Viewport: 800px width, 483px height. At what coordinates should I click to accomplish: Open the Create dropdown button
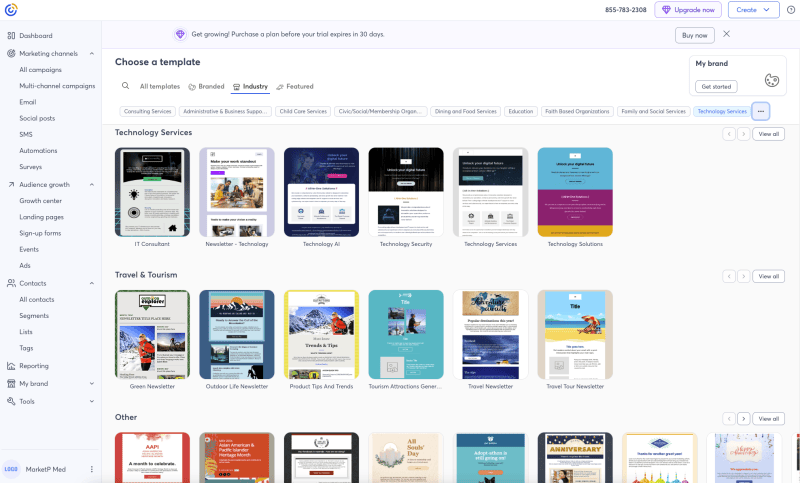coord(753,10)
